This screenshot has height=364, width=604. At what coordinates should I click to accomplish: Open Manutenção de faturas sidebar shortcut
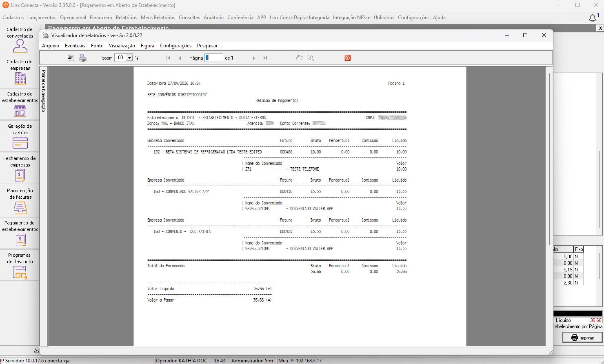pyautogui.click(x=20, y=200)
